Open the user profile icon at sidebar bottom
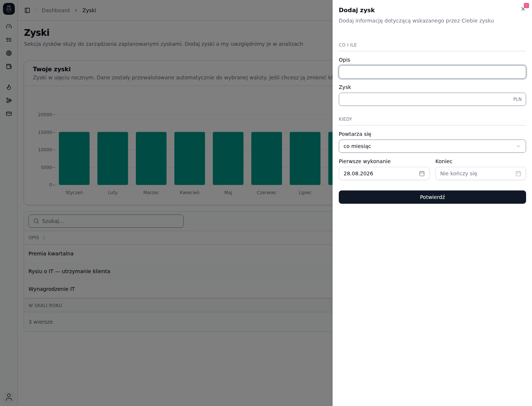532x406 pixels. pyautogui.click(x=9, y=397)
